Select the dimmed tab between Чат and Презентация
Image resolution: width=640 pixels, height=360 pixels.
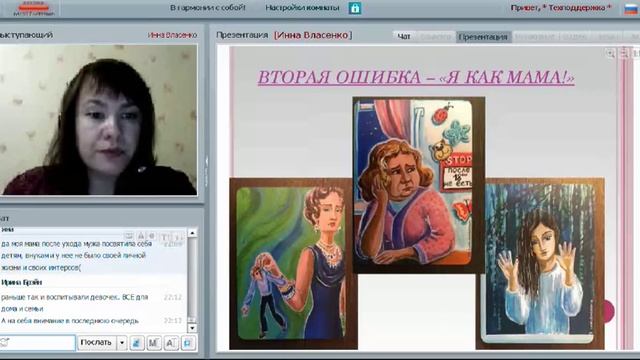pyautogui.click(x=435, y=37)
